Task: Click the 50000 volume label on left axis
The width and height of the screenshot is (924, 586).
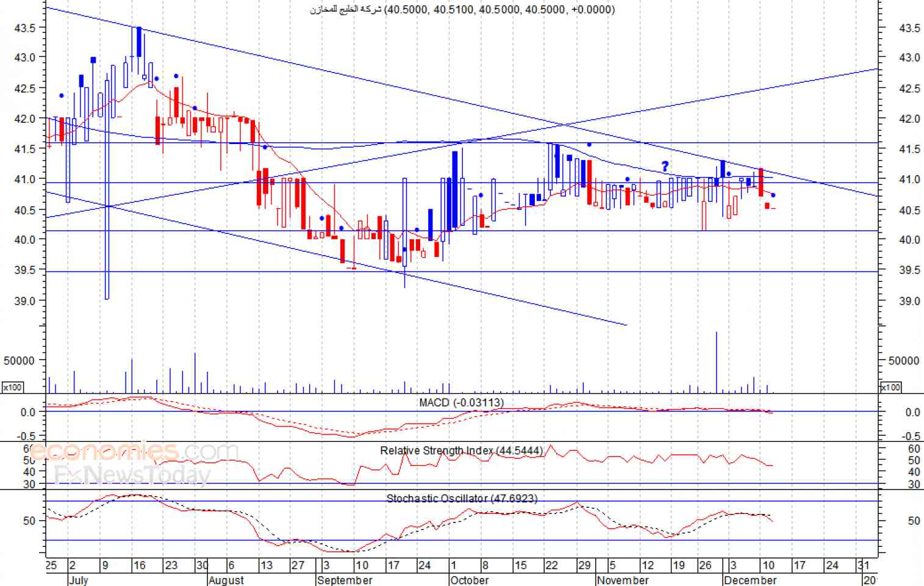Action: click(x=19, y=361)
